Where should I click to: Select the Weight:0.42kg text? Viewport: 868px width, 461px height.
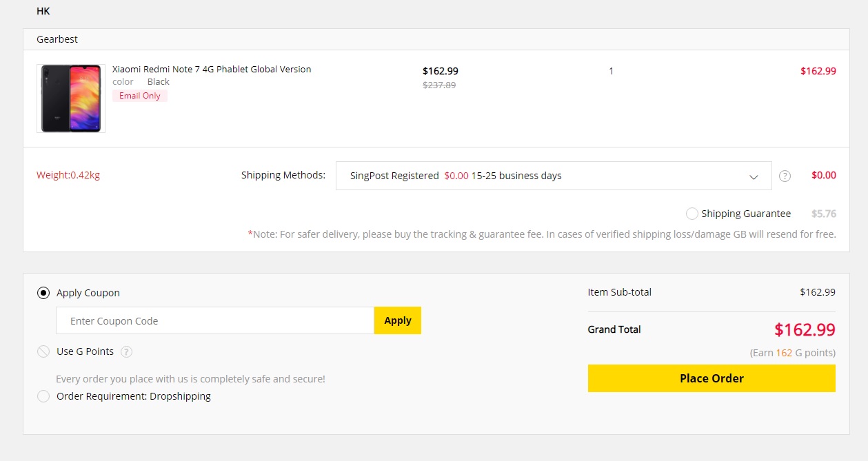click(68, 175)
